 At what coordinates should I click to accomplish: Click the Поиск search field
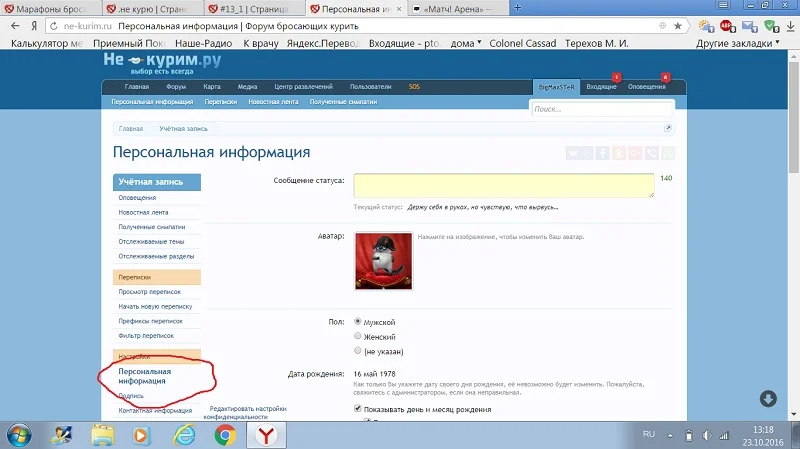click(602, 109)
